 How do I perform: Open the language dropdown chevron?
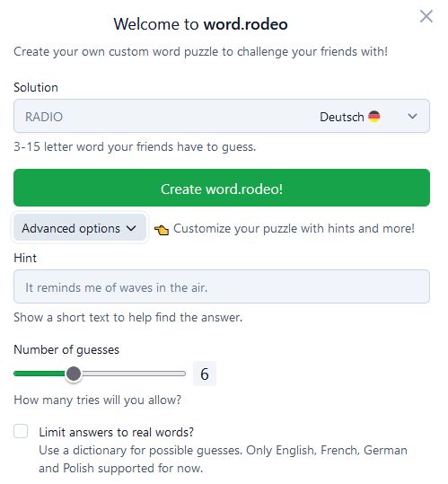[x=412, y=117]
